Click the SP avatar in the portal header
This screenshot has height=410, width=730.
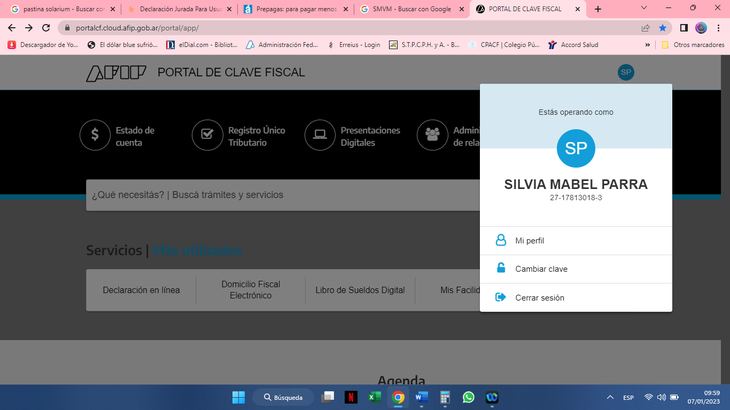click(x=626, y=72)
